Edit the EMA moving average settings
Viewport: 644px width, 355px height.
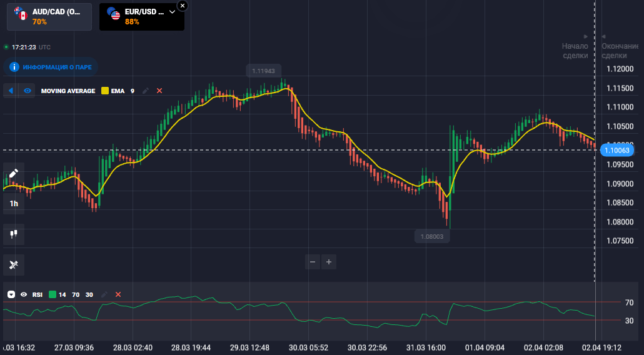click(146, 91)
